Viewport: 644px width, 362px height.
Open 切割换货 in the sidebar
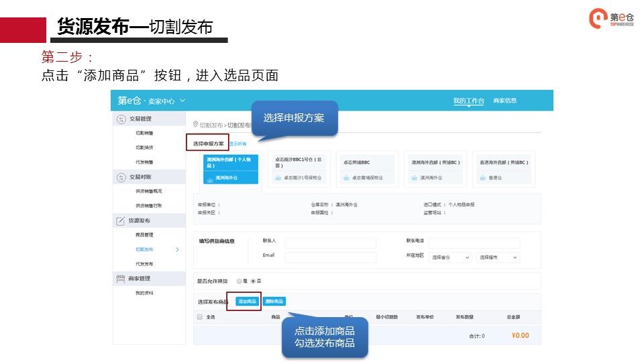click(x=144, y=147)
